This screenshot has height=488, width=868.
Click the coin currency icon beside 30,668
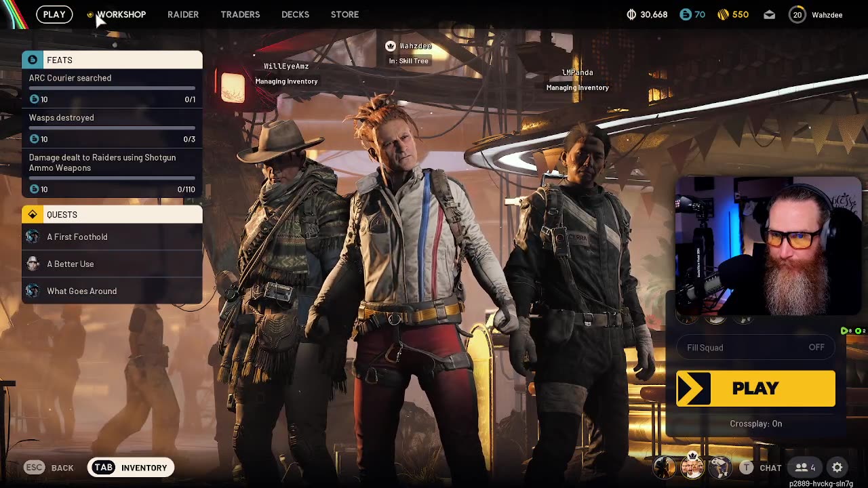pos(631,14)
